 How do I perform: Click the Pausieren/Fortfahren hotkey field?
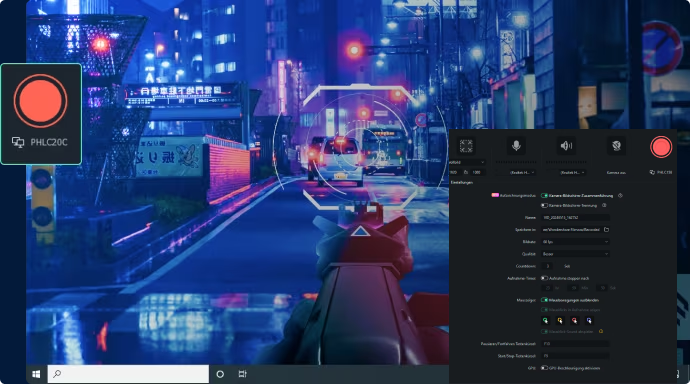pos(575,344)
